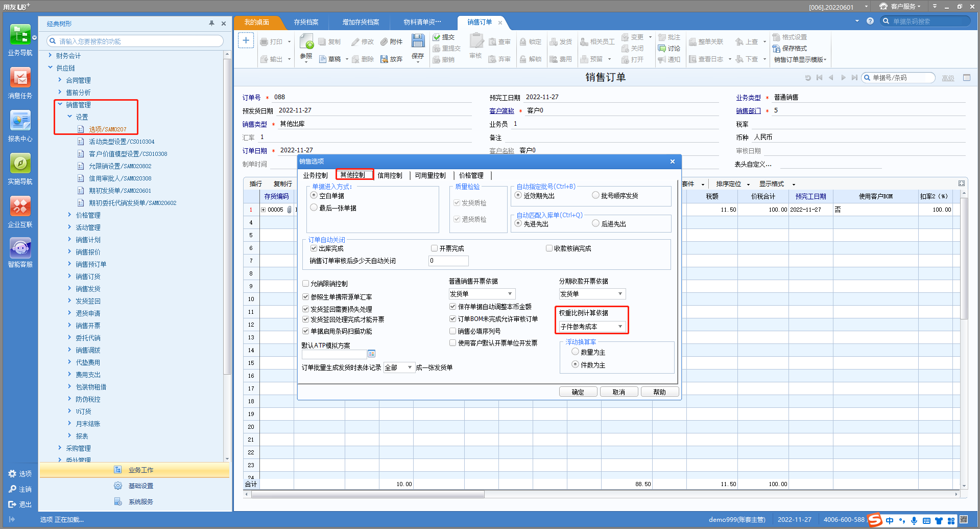This screenshot has height=529, width=980.
Task: Select the 最后一张单据 radio button
Action: [x=314, y=208]
